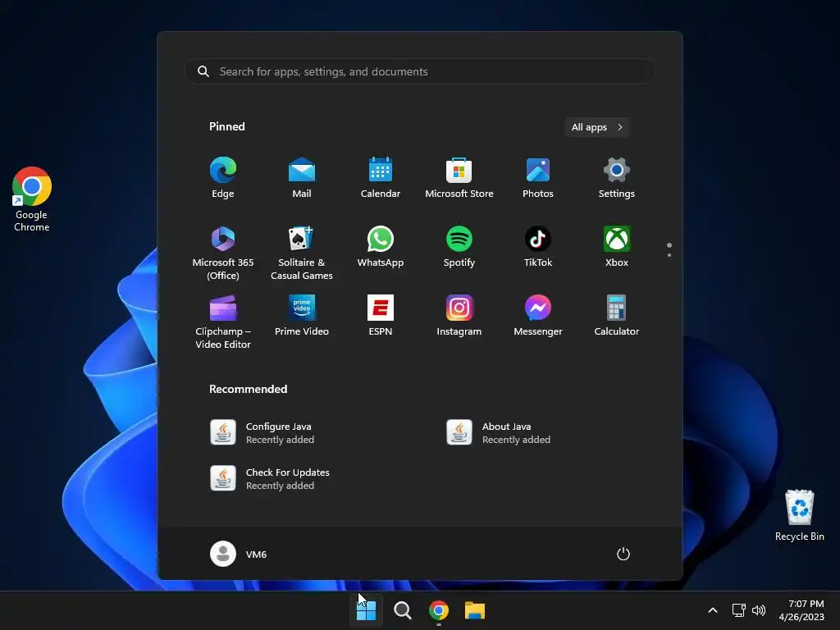Viewport: 840px width, 630px height.
Task: Open the Edge browser from pinned apps
Action: coord(223,178)
